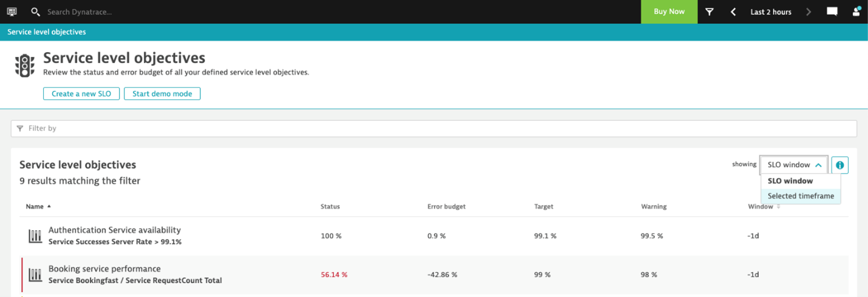The width and height of the screenshot is (868, 297).
Task: Click the 98 % warning value
Action: click(649, 275)
